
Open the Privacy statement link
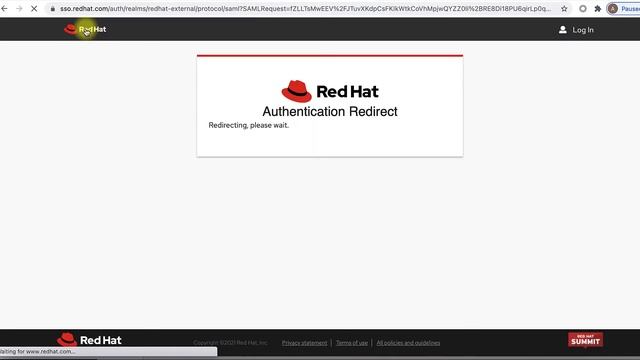point(304,343)
